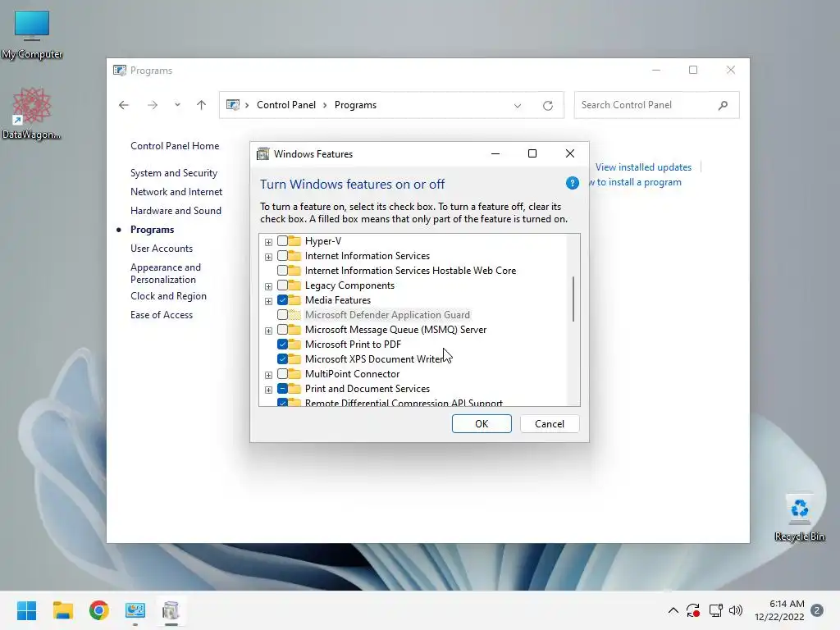This screenshot has height=630, width=840.
Task: Expand the Legacy Components node
Action: coord(268,286)
